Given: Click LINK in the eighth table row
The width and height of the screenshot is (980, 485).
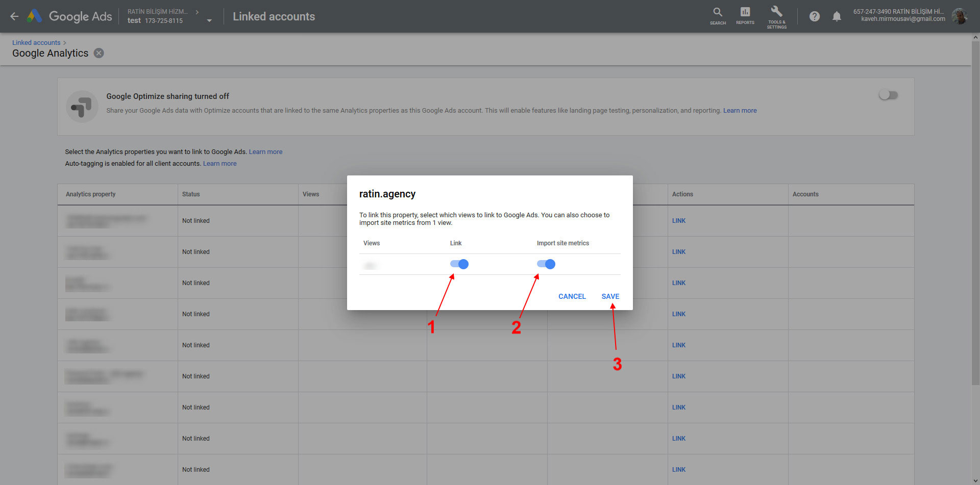Looking at the screenshot, I should [678, 439].
